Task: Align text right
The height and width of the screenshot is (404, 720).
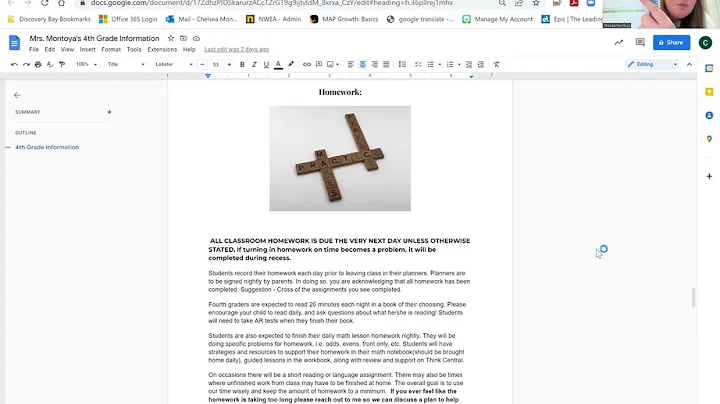Action: pyautogui.click(x=375, y=64)
